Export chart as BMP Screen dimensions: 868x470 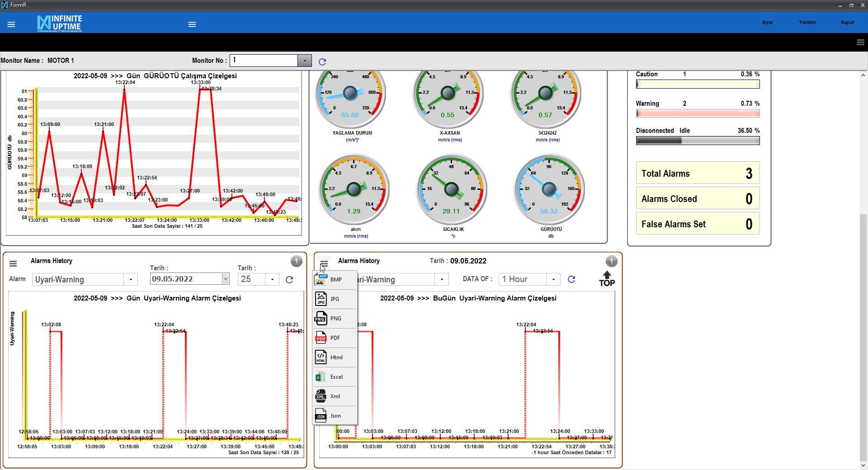coord(335,280)
